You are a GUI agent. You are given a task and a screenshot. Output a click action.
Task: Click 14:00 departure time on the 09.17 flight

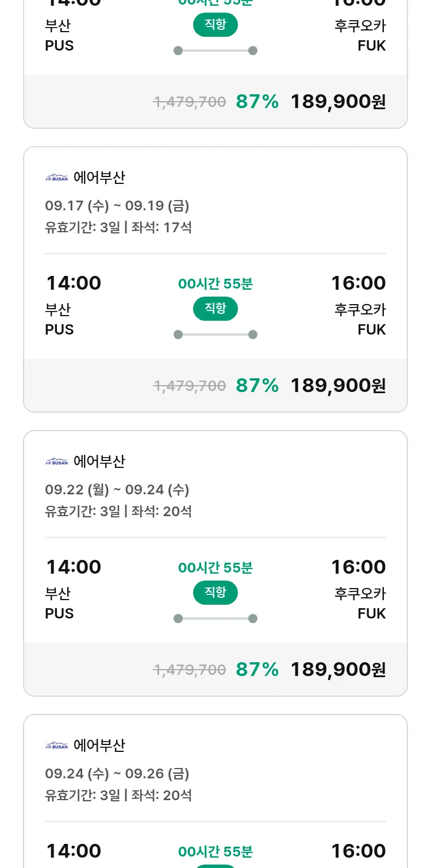[x=74, y=283]
